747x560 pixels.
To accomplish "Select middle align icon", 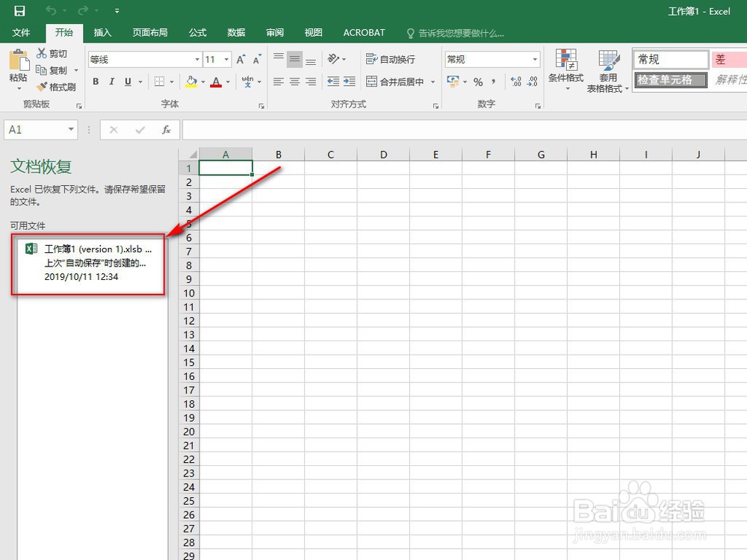I will click(x=295, y=59).
